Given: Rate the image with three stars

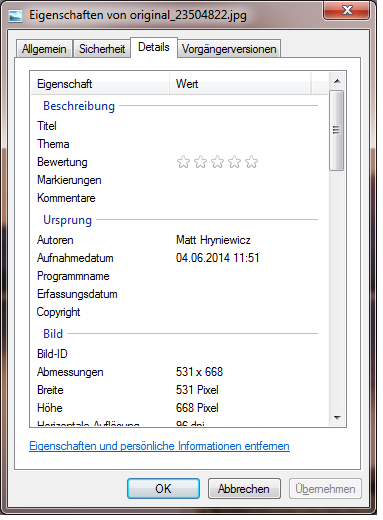Looking at the screenshot, I should pos(217,162).
